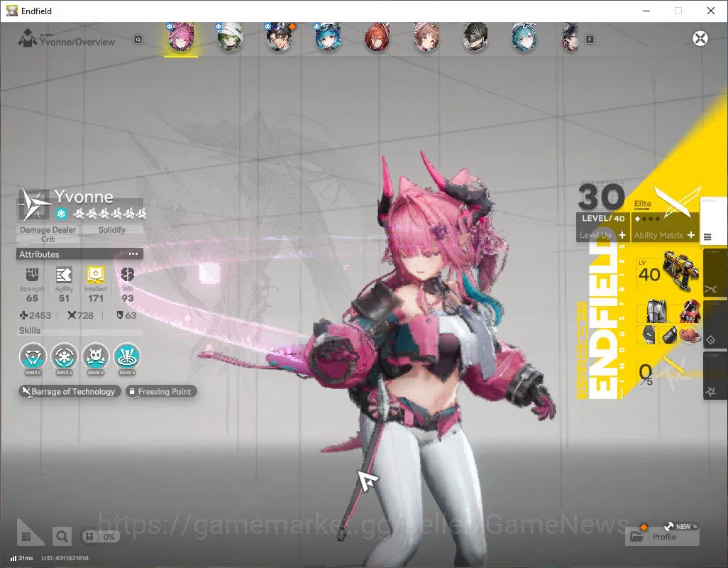Click the UID: 4311521814 text
728x568 pixels.
65,558
